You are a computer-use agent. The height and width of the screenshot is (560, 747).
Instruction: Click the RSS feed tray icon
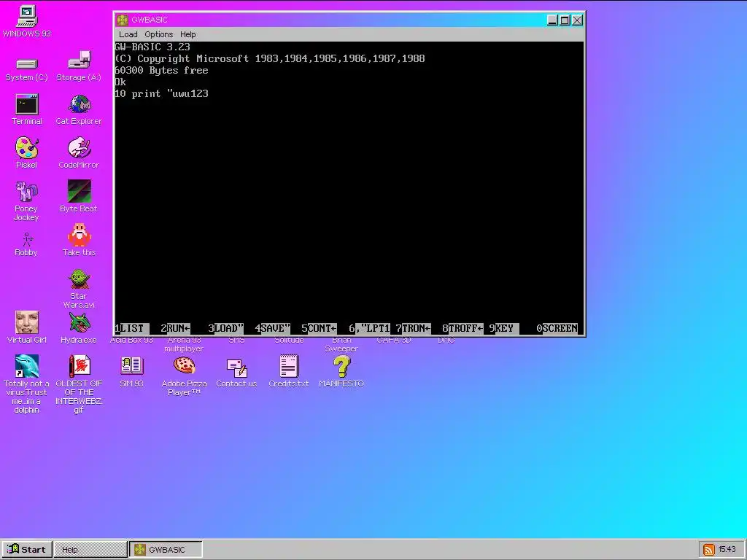pos(708,550)
